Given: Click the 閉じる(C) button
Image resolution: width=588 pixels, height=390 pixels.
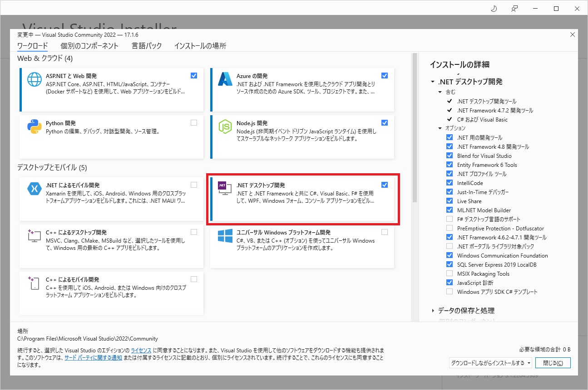Looking at the screenshot, I should [553, 363].
